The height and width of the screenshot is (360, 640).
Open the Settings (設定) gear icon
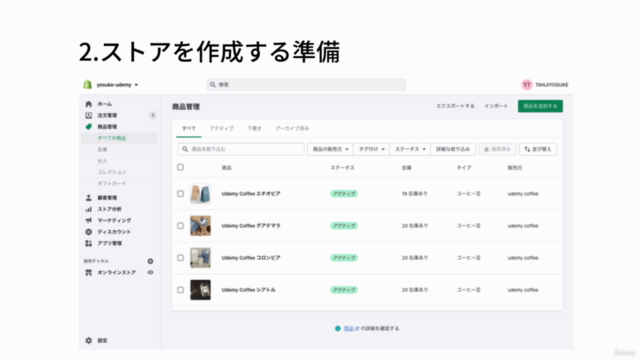89,340
